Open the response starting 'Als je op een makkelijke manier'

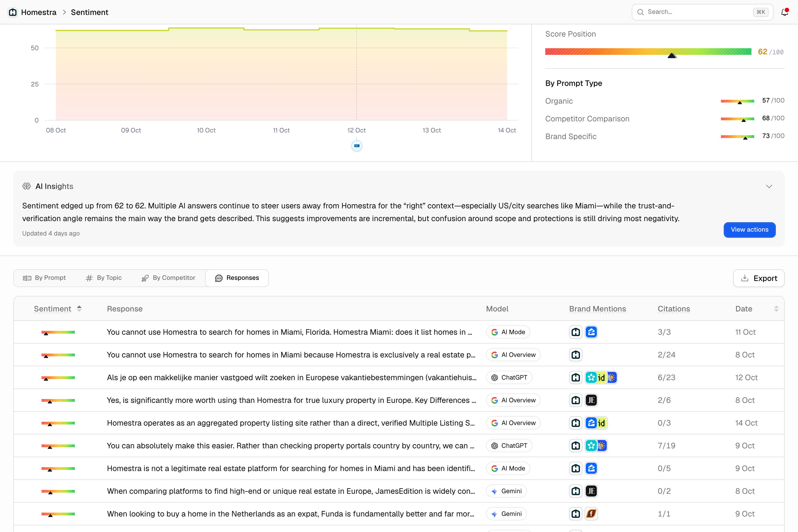pos(291,378)
